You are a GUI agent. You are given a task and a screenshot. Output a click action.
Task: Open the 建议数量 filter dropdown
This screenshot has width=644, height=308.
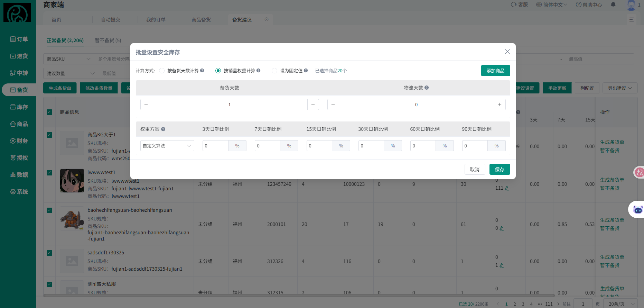click(x=71, y=73)
